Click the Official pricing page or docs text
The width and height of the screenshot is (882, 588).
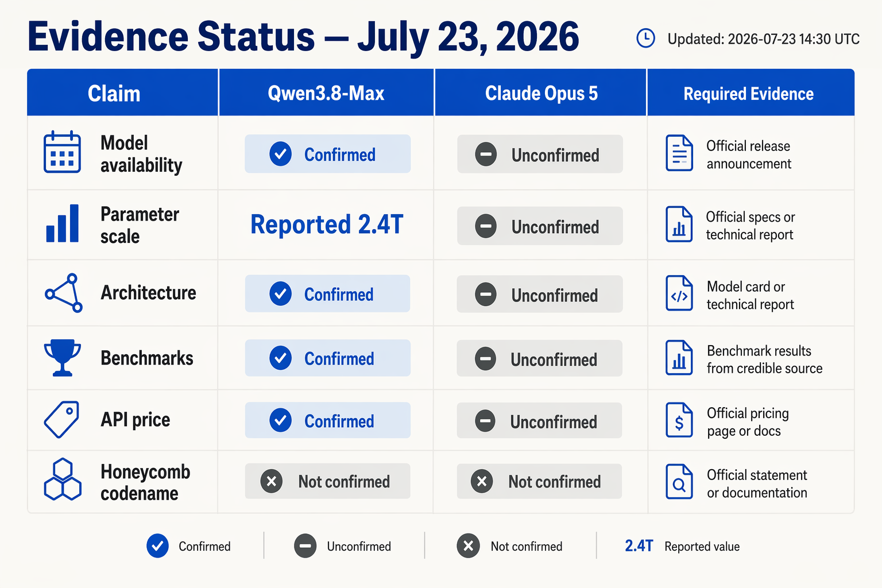pyautogui.click(x=748, y=422)
